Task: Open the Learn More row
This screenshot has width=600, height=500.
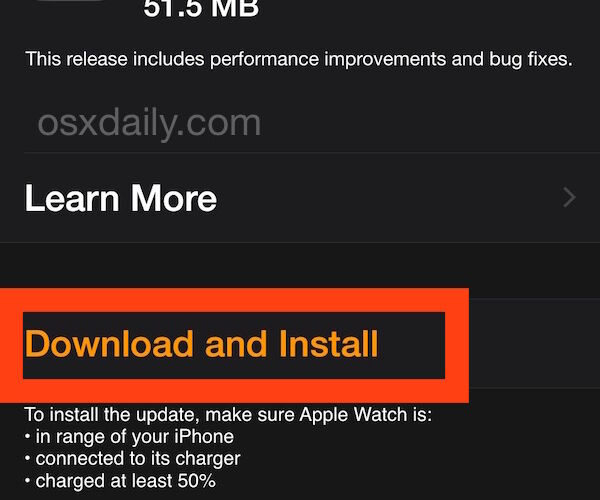Action: [x=300, y=198]
